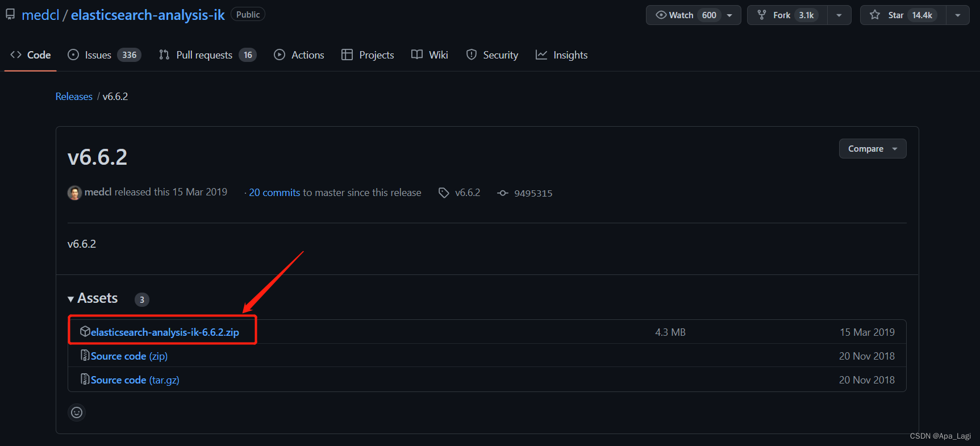Click the Fork count 3.1k
The image size is (980, 446).
coord(806,15)
